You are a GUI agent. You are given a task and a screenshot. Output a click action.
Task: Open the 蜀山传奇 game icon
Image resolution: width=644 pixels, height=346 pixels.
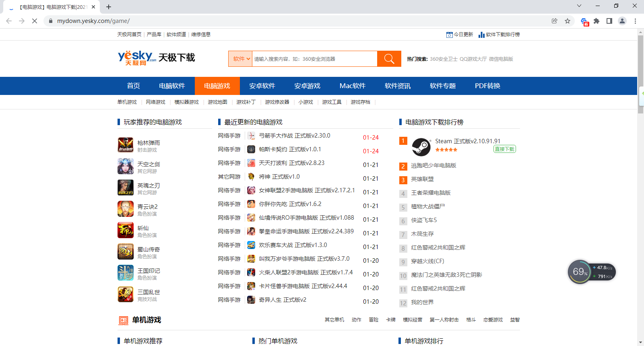pyautogui.click(x=126, y=251)
